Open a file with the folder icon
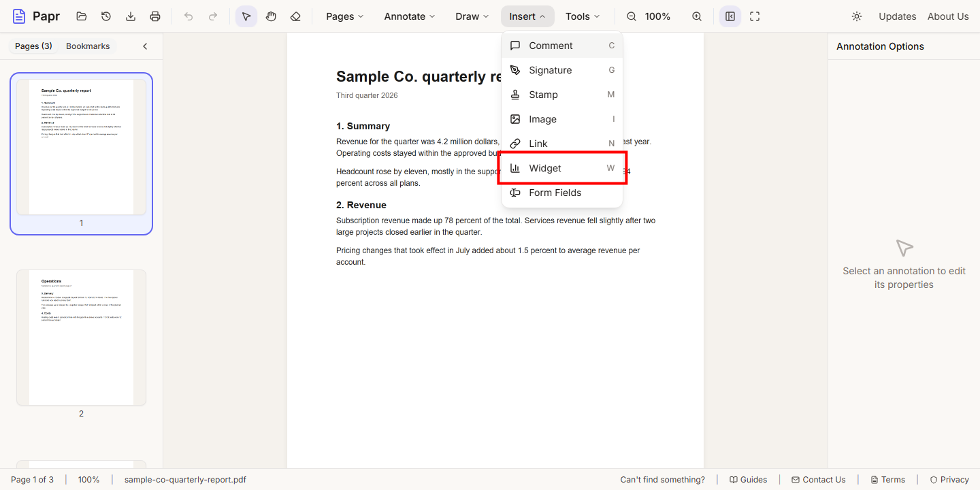Image resolution: width=980 pixels, height=490 pixels. 82,16
